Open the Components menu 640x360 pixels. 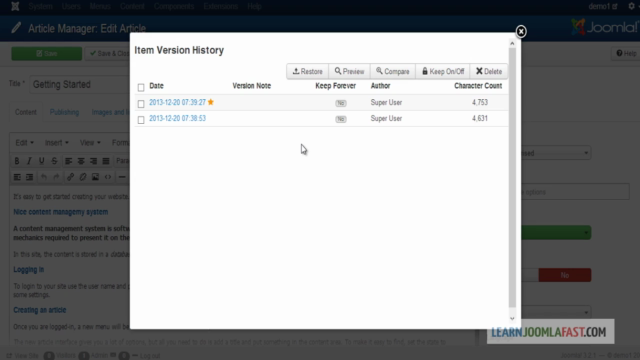(x=174, y=7)
